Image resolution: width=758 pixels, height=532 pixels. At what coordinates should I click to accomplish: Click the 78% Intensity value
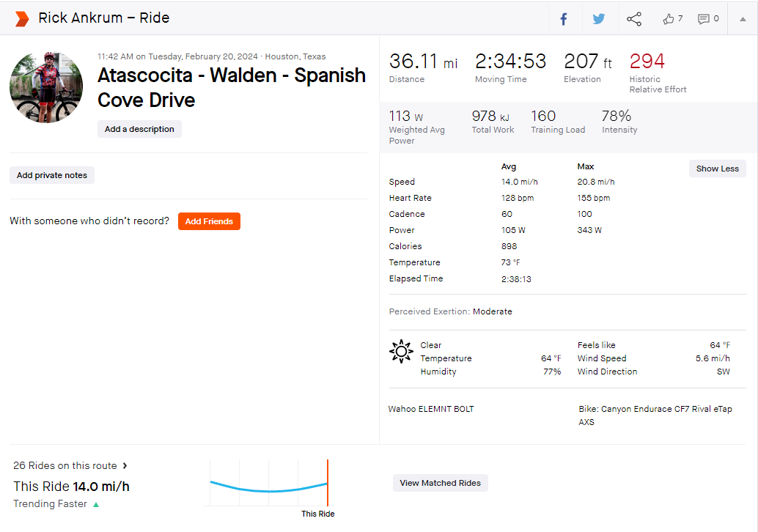click(x=617, y=116)
